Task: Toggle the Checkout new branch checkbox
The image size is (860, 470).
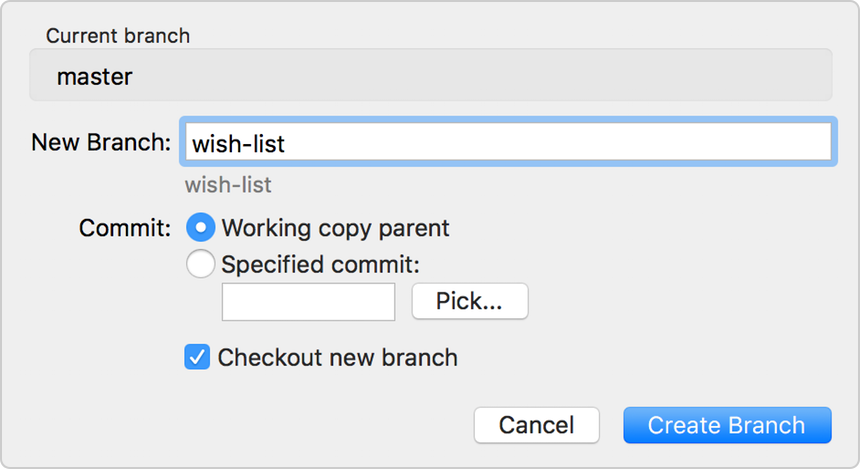Action: click(x=198, y=357)
